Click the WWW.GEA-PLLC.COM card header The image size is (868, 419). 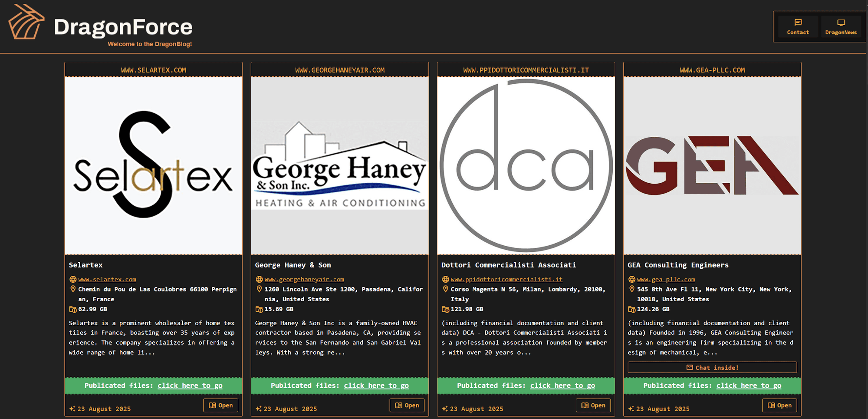(712, 70)
